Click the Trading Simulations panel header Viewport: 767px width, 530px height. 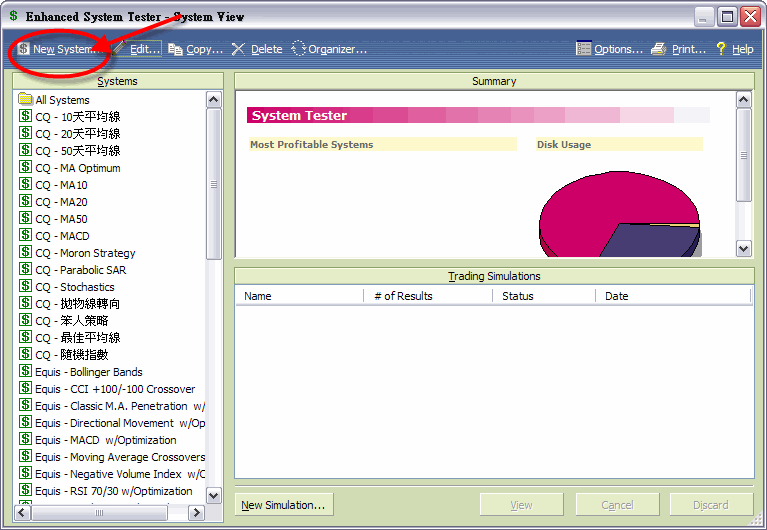494,276
